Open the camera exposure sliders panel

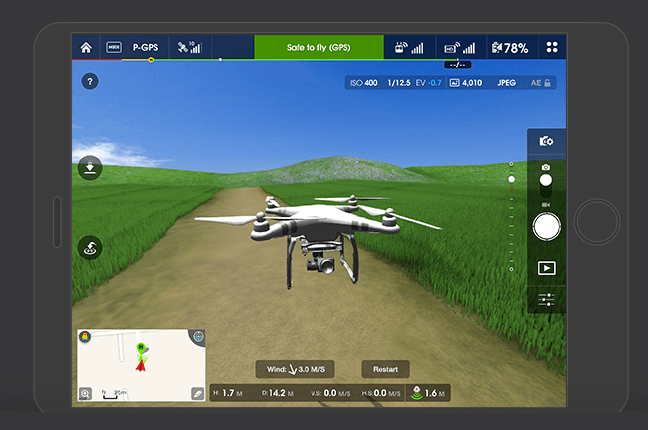(546, 299)
